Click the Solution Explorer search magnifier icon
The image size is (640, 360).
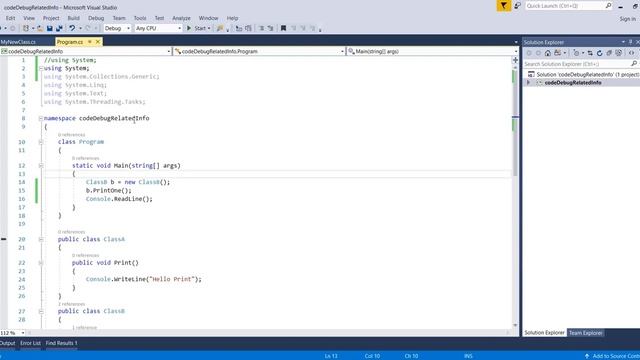634,64
